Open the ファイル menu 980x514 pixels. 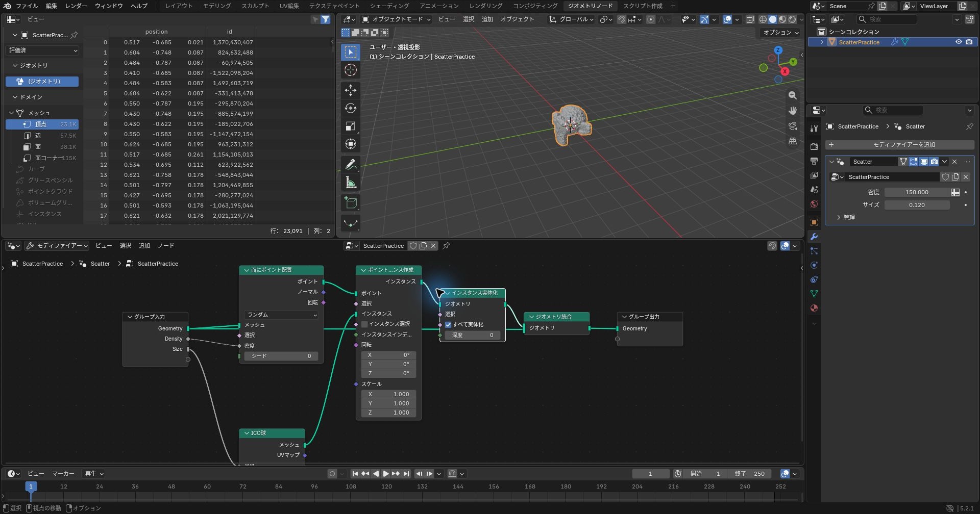point(27,6)
